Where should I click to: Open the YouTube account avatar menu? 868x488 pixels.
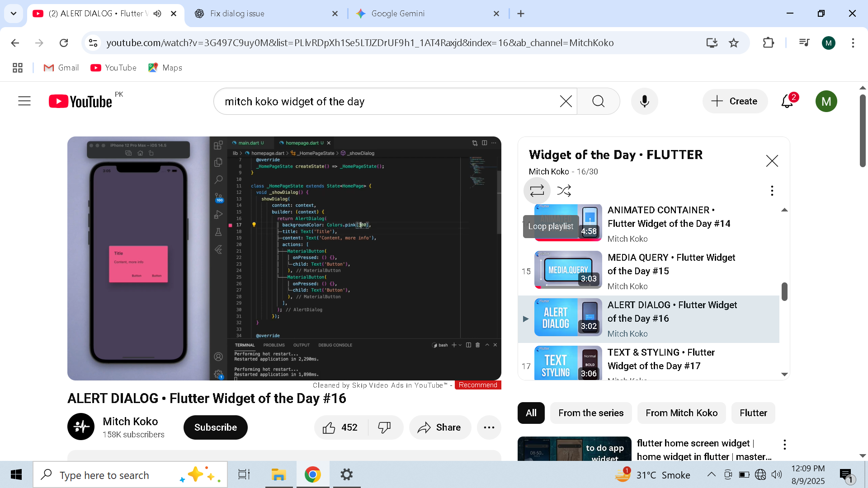point(826,101)
